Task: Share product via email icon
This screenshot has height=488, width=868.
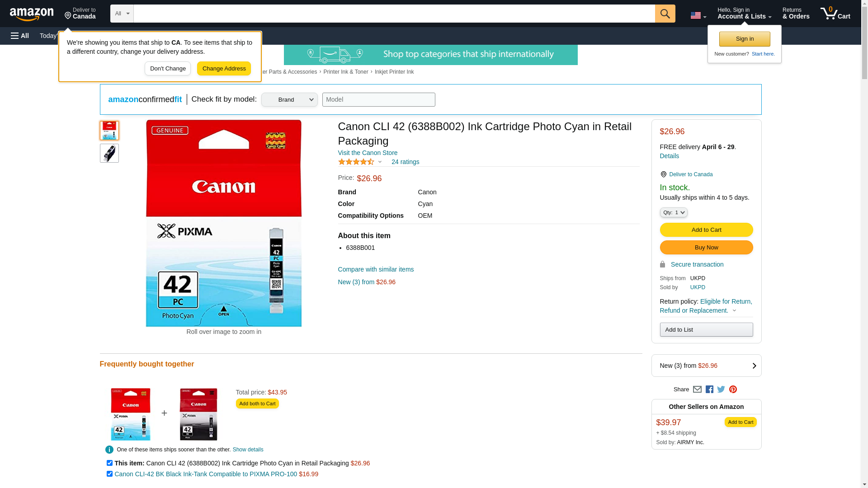Action: [697, 389]
